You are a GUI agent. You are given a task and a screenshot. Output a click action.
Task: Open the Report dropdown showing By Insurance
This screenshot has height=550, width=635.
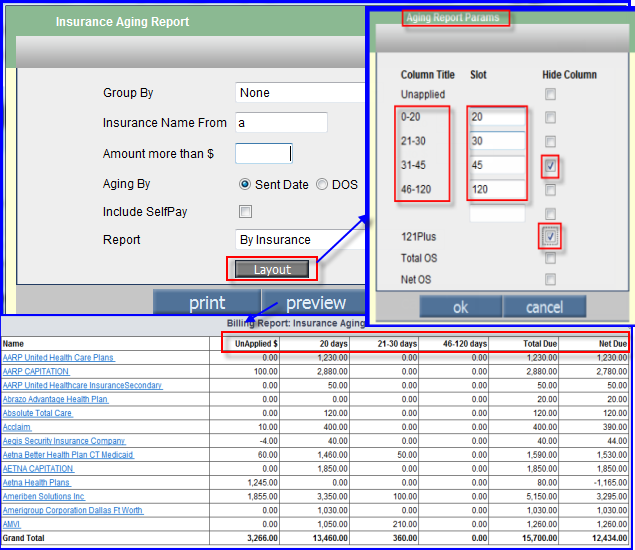[x=300, y=240]
